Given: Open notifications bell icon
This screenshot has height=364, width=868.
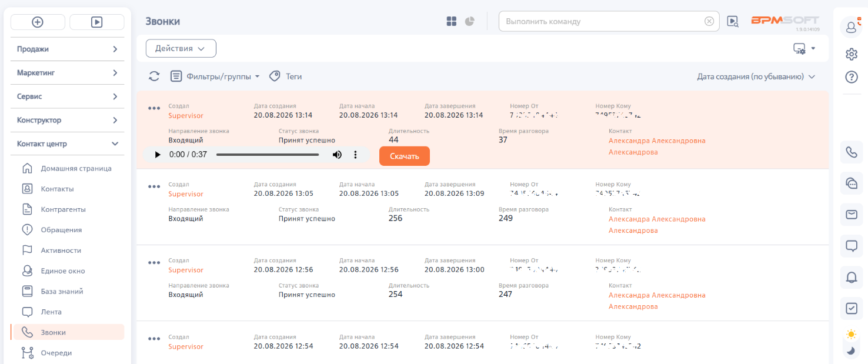Looking at the screenshot, I should point(851,278).
